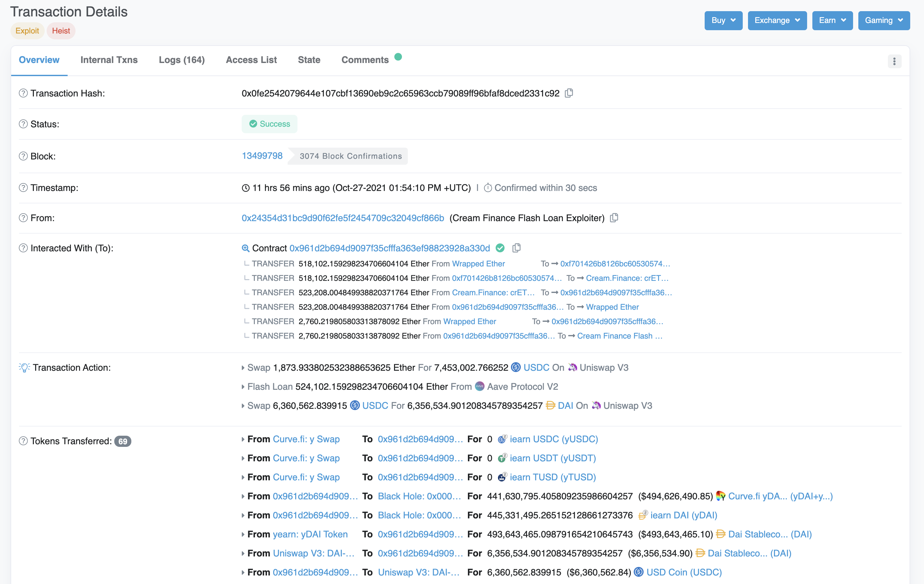Expand the iearn TUSD transfer row
The image size is (924, 584).
coord(243,477)
